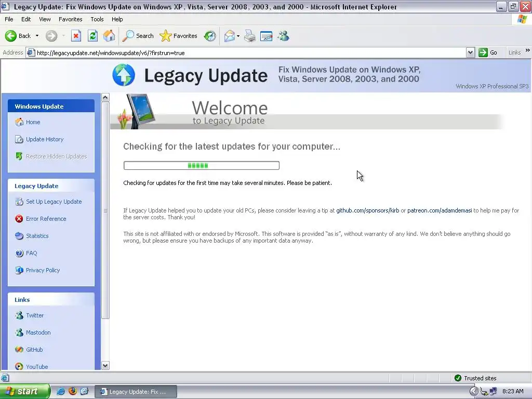Click the GitHub sidebar link icon
532x399 pixels.
pyautogui.click(x=19, y=350)
